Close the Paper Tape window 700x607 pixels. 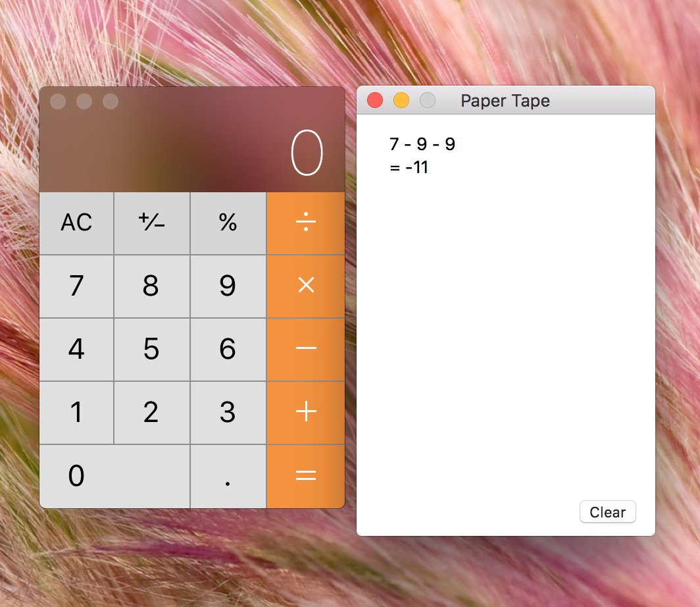point(375,101)
